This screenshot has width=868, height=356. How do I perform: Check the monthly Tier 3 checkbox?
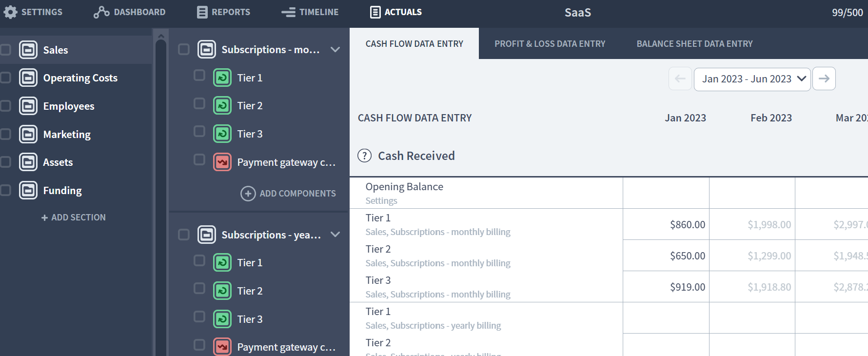(x=199, y=131)
